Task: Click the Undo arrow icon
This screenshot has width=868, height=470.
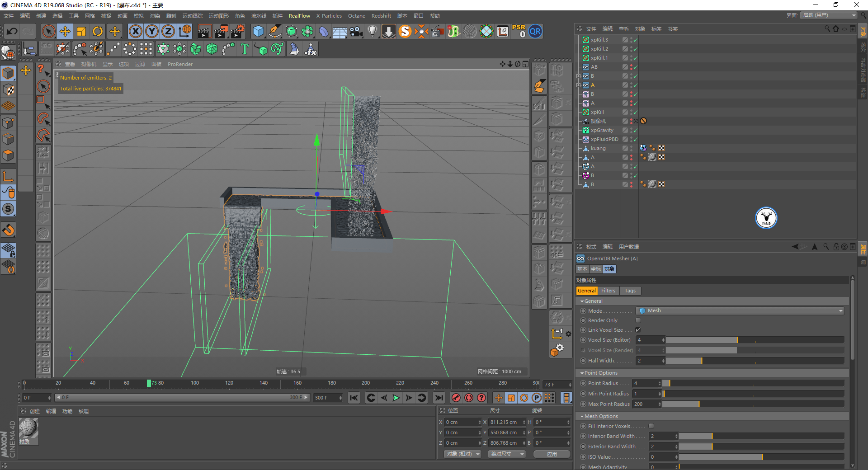Action: [x=12, y=32]
